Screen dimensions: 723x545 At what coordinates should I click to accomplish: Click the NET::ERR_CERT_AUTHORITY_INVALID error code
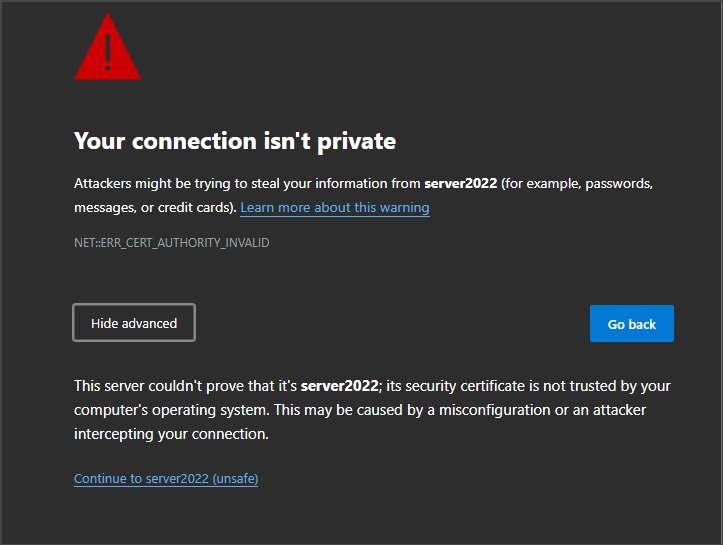coord(172,243)
